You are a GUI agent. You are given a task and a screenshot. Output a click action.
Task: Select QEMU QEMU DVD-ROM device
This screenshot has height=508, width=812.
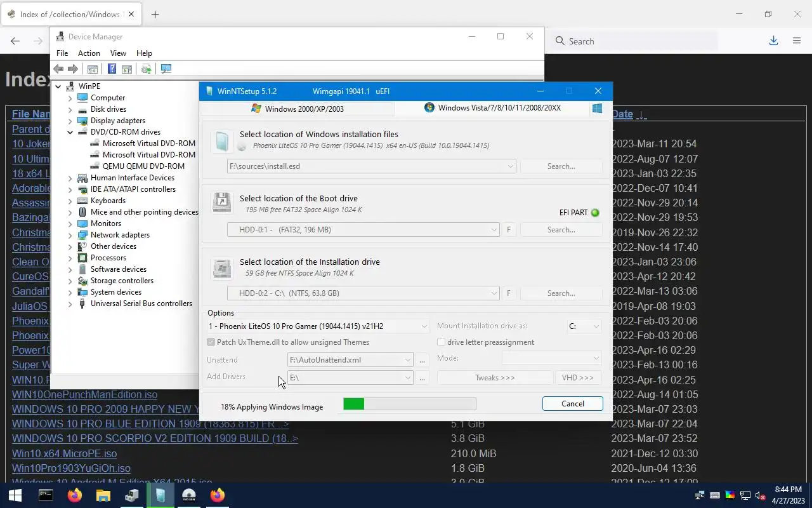(x=143, y=166)
